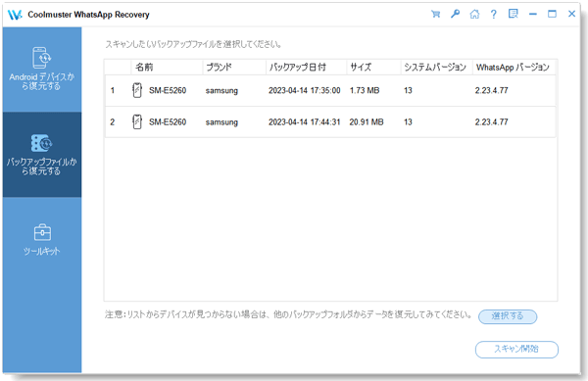
Task: Open help question mark icon
Action: 494,15
